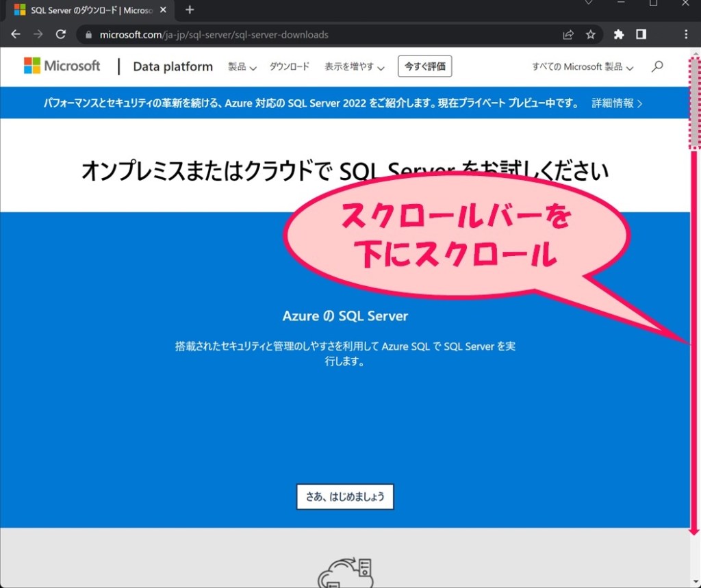701x588 pixels.
Task: Click the Azure の SQL Server heading
Action: click(x=345, y=316)
